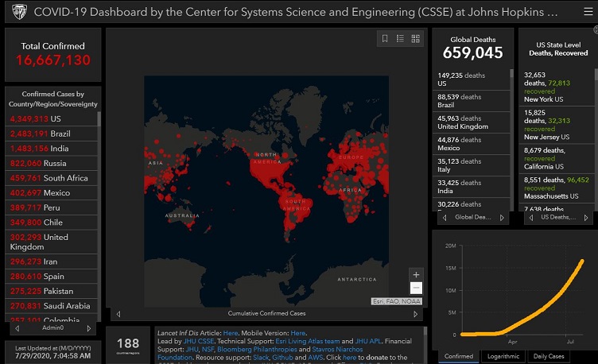Zoom out on the map
Viewport: 598px width, 364px height.
tap(416, 288)
